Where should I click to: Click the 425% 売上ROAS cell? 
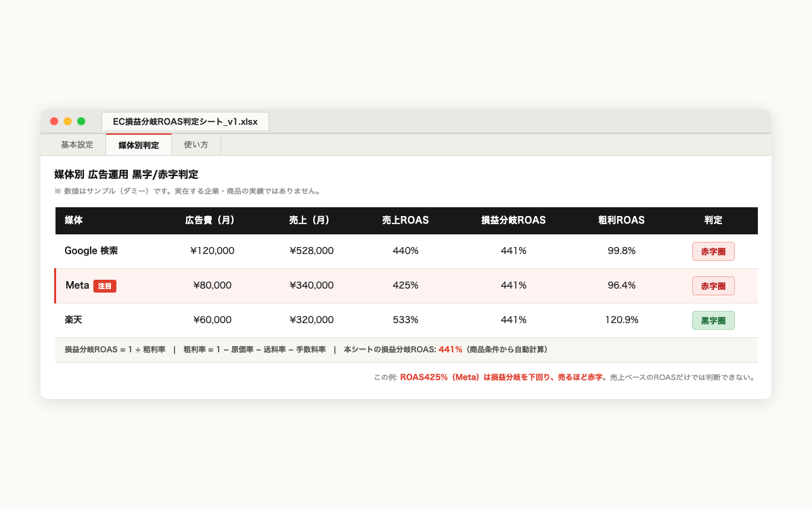pyautogui.click(x=405, y=285)
